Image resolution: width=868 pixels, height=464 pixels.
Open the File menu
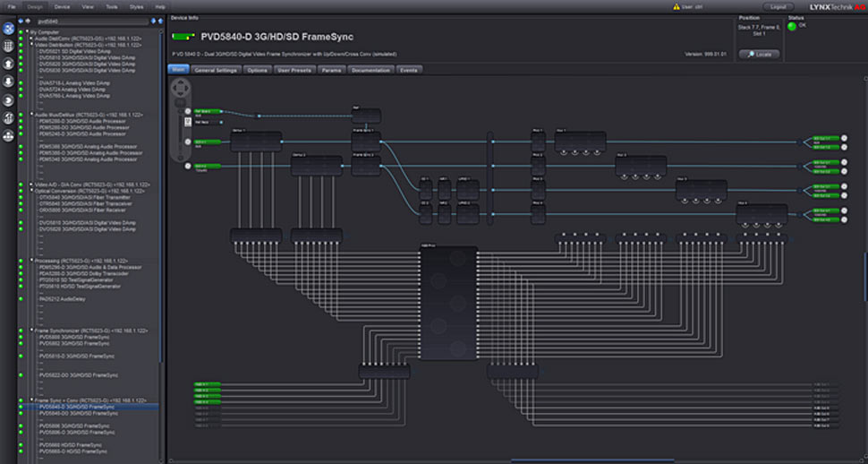[12, 7]
